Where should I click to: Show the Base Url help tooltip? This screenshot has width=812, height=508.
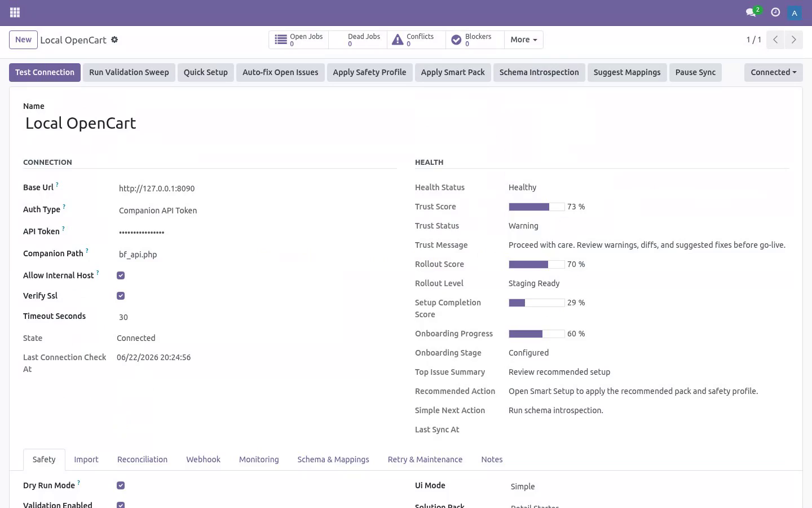[57, 185]
